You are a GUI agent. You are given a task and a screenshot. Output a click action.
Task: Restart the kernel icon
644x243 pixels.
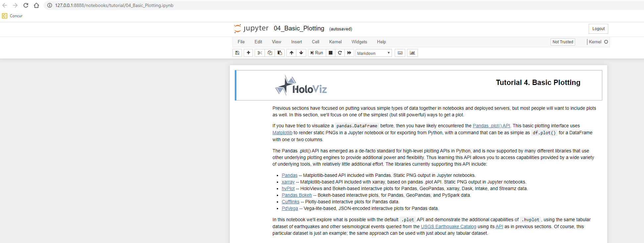point(340,53)
